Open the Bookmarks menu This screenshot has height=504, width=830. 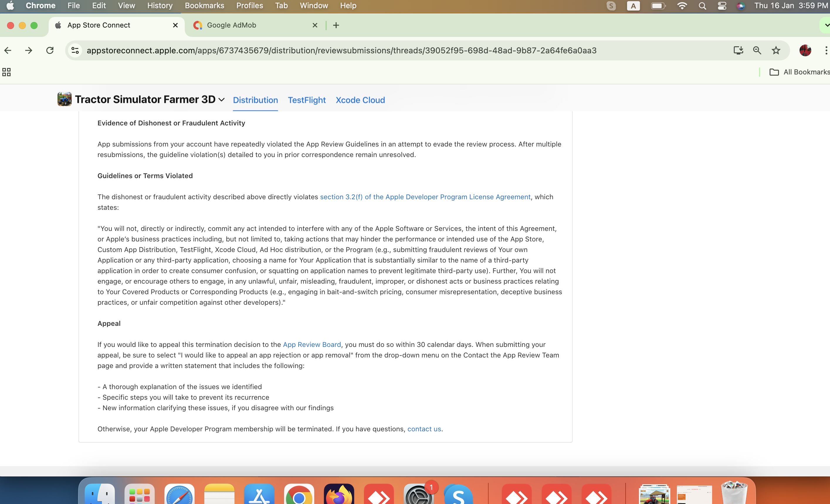point(204,6)
